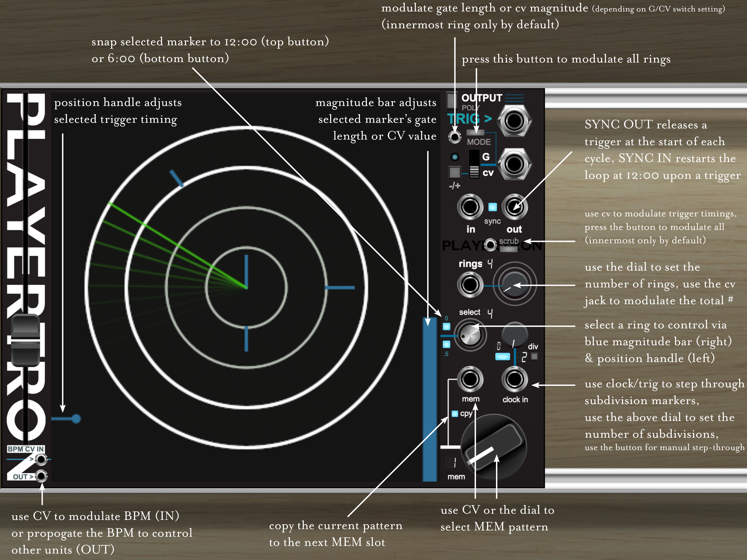
Task: Click the rings CV input jack
Action: [470, 284]
